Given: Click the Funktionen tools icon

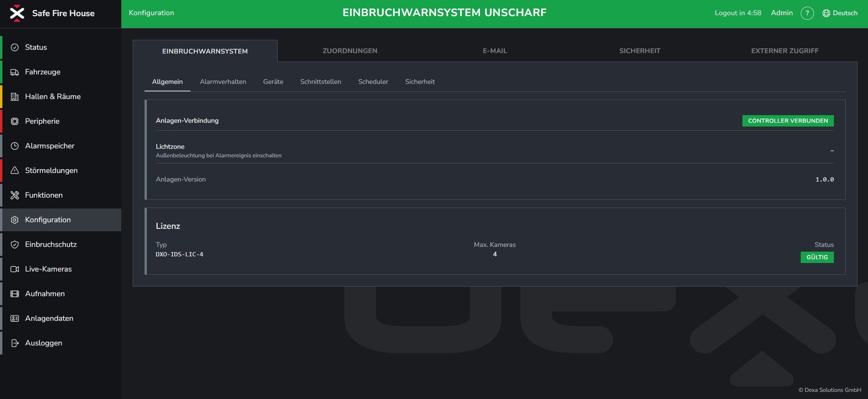Looking at the screenshot, I should click(15, 195).
